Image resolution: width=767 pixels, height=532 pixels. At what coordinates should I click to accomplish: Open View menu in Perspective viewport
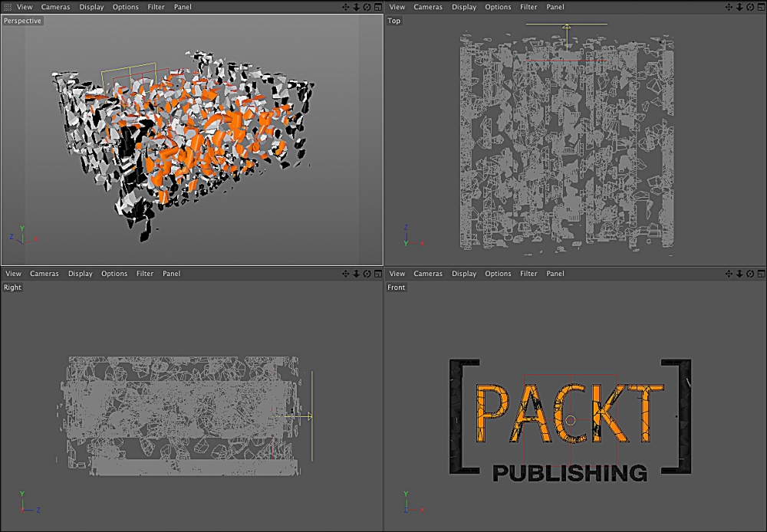coord(25,7)
